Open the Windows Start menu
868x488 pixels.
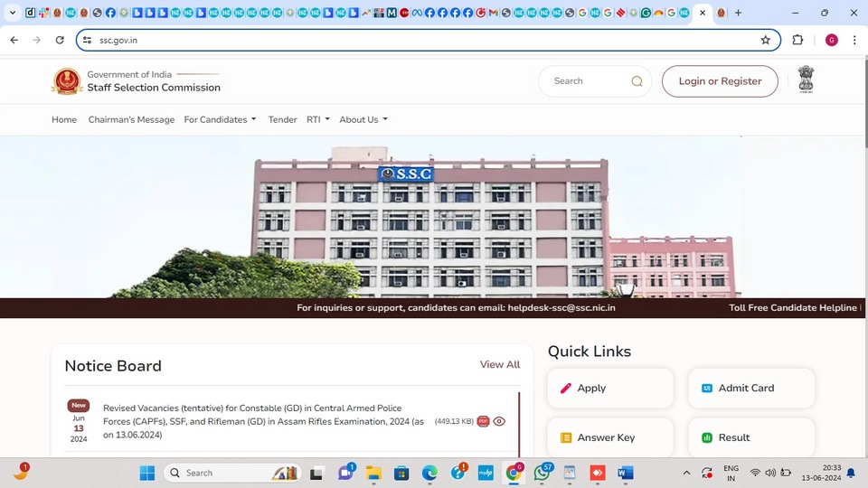[147, 473]
